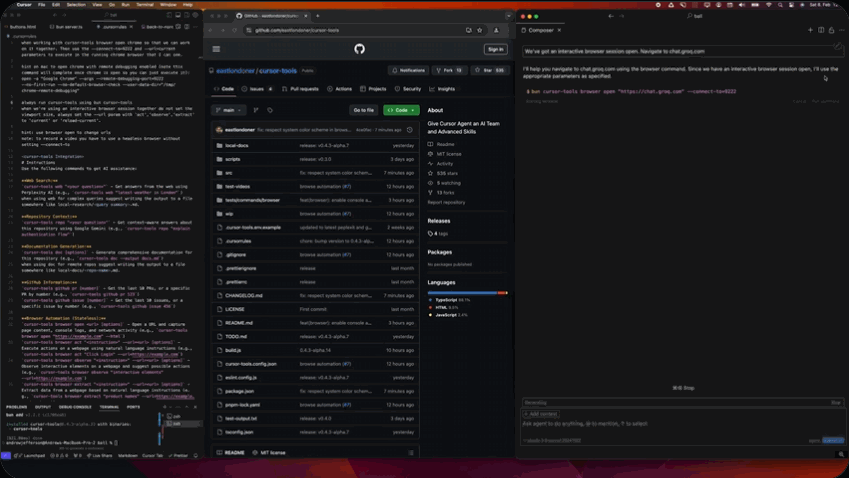
Task: Open the Cursor settings gear in title bar
Action: [x=195, y=15]
